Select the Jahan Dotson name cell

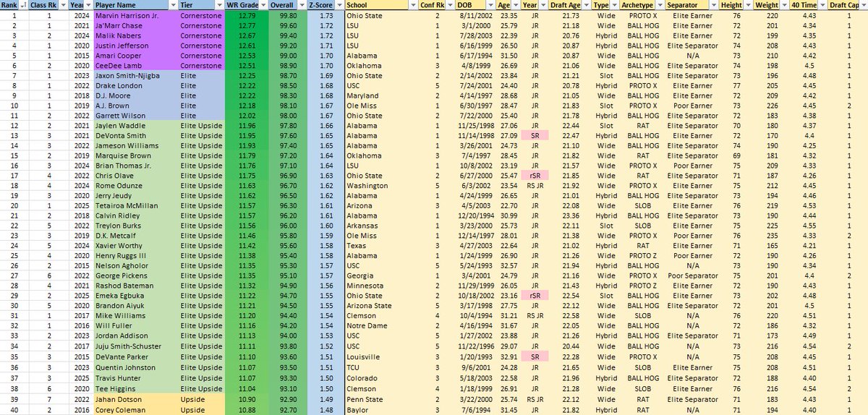(x=135, y=400)
